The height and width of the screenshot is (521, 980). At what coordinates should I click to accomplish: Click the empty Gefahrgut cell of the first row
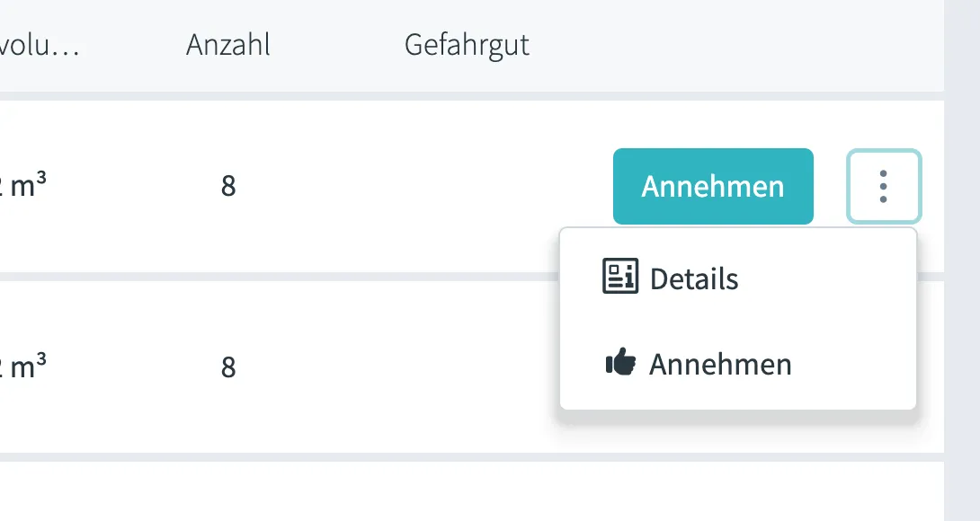click(468, 186)
